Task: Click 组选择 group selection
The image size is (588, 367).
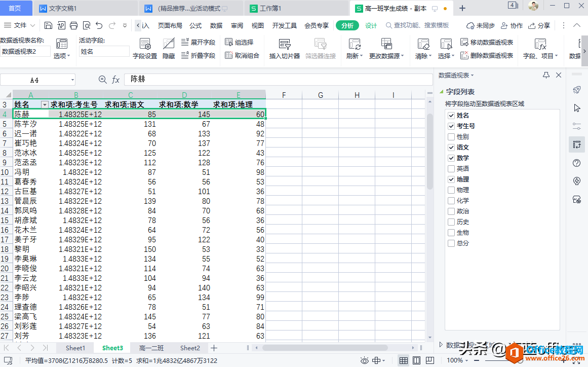Action: [x=239, y=42]
